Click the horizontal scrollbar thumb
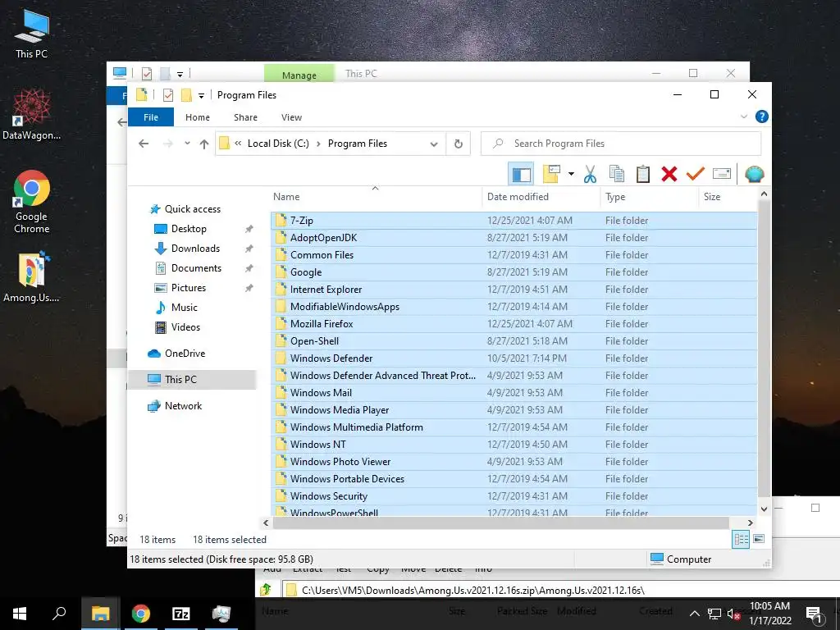The image size is (840, 630). [x=501, y=523]
